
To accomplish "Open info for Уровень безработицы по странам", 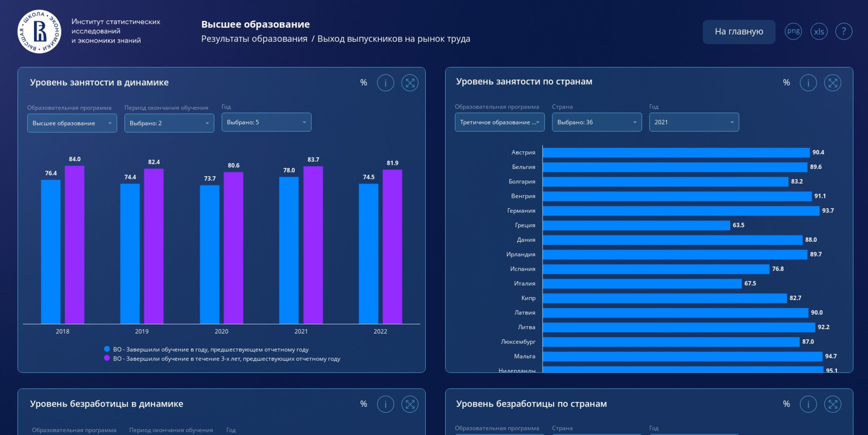I will 808,404.
